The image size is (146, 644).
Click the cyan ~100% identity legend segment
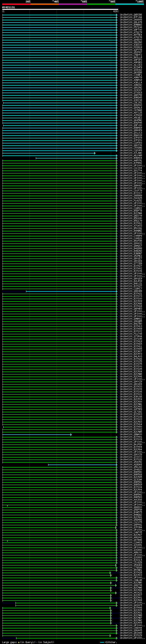[130, 4]
